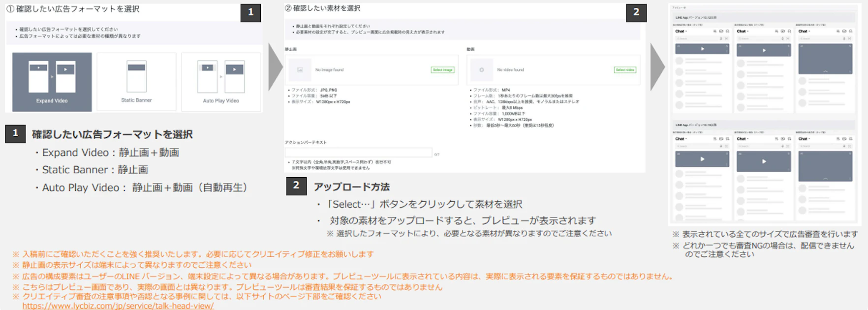Click the empty video placeholder icon
This screenshot has height=310, width=868.
coord(482,70)
